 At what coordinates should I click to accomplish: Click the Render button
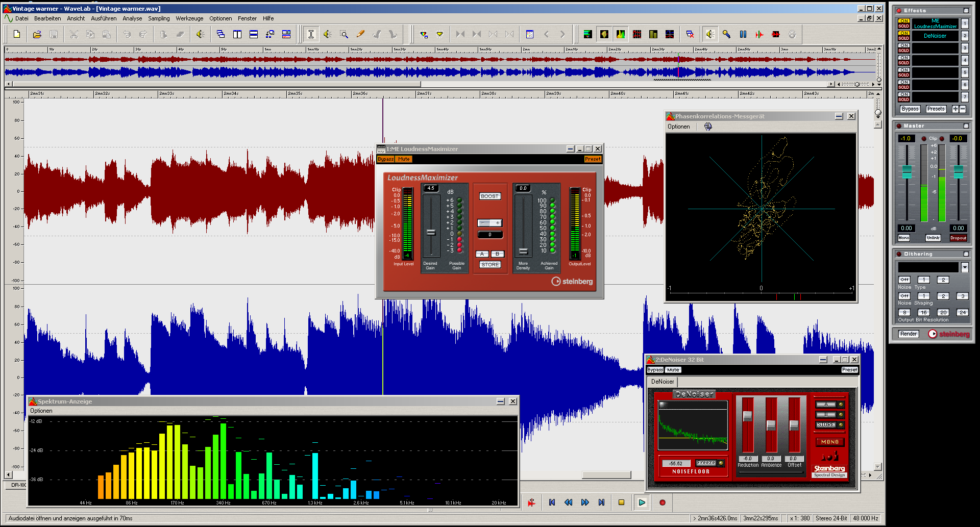point(909,334)
